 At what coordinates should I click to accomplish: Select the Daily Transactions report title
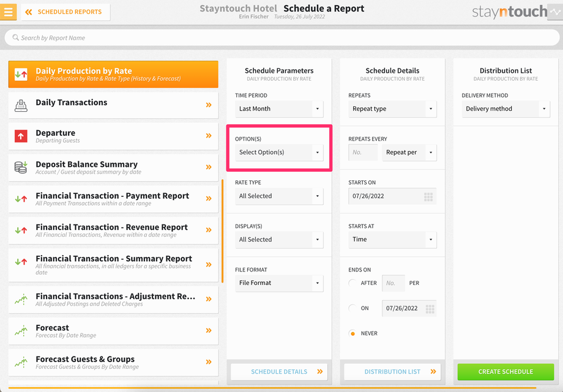coord(72,102)
